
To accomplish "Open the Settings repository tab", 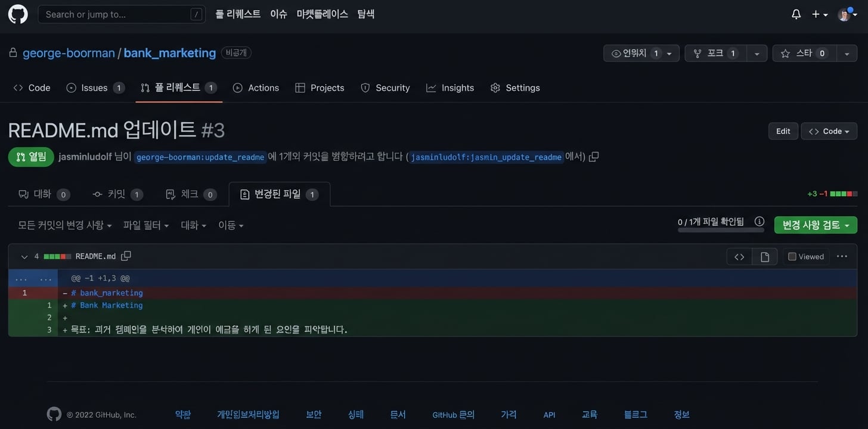I will [515, 88].
